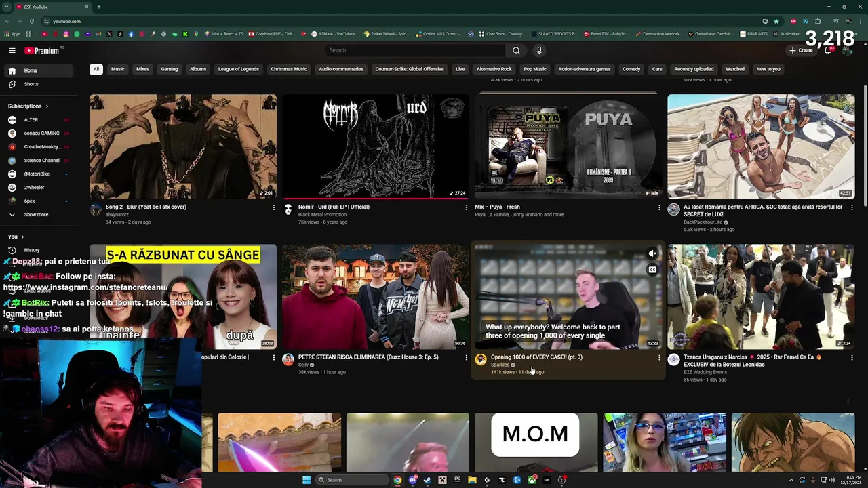Open Chrome tab search dropdown
Viewport: 868px width, 488px height.
click(x=7, y=7)
